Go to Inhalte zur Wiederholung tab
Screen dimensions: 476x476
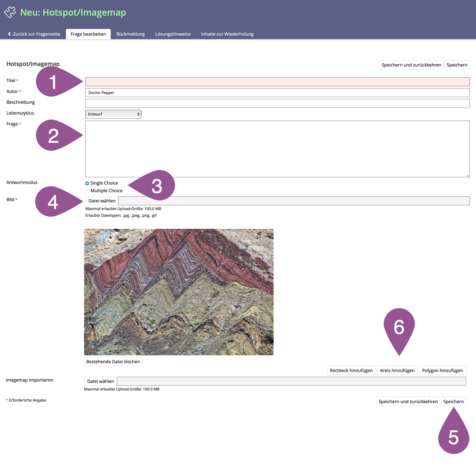227,34
